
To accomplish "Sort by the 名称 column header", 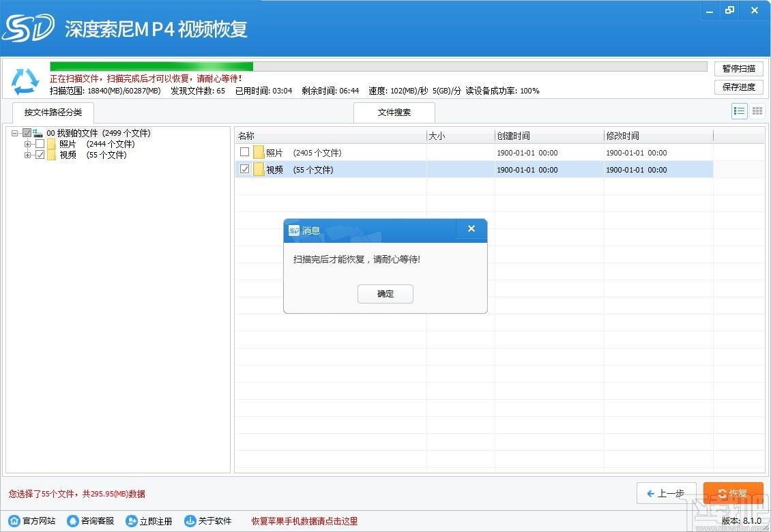I will [x=330, y=136].
